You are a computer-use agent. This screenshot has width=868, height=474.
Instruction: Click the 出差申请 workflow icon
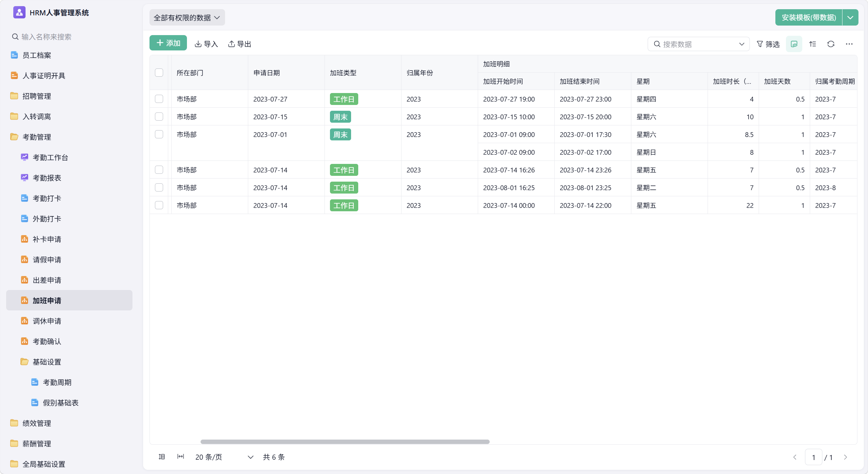click(25, 280)
